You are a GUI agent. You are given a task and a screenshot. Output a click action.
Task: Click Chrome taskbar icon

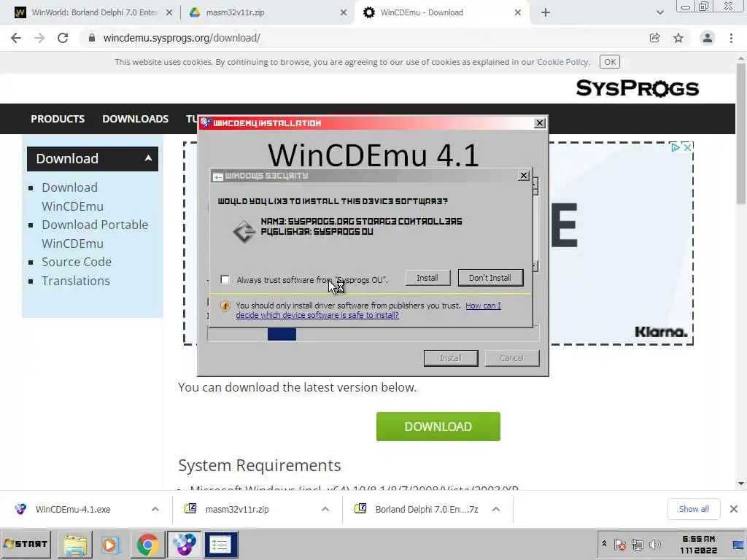(x=147, y=544)
